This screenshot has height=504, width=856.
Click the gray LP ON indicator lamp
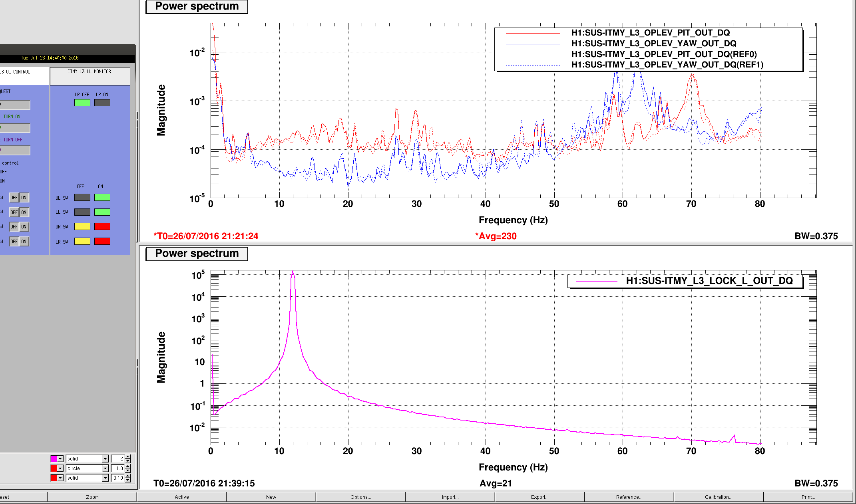(x=102, y=103)
